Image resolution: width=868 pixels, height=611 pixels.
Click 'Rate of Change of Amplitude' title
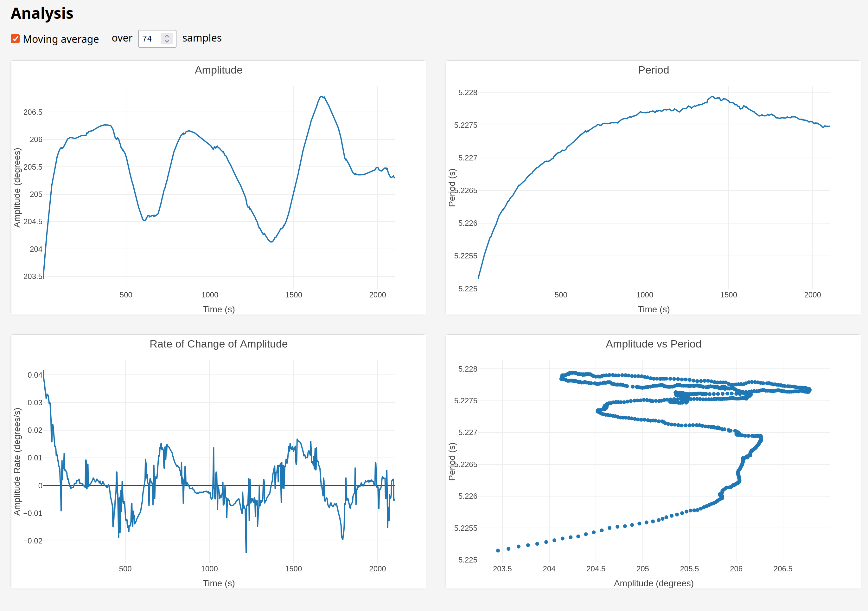pos(219,344)
